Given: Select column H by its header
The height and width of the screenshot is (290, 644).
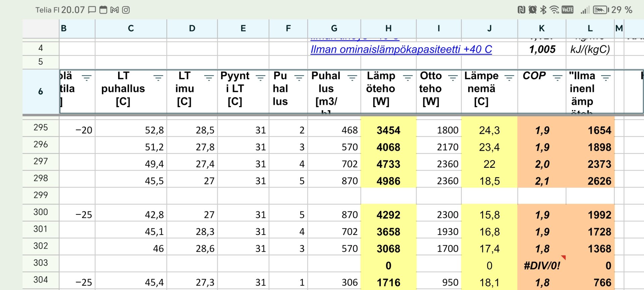Looking at the screenshot, I should coord(388,29).
